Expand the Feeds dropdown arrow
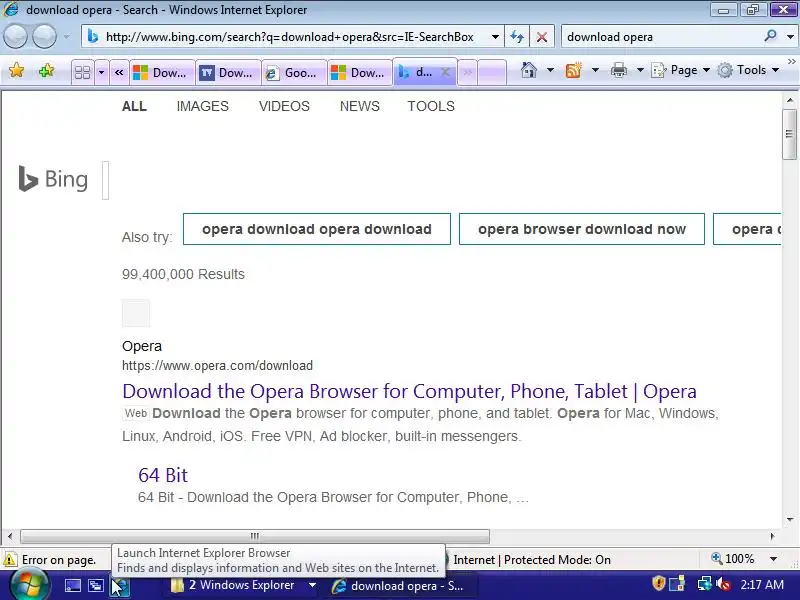 point(595,69)
